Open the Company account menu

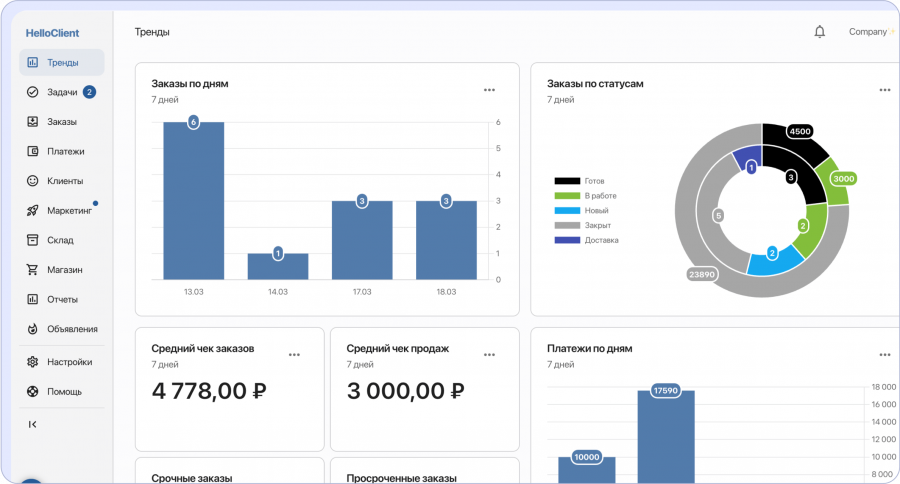(x=871, y=32)
